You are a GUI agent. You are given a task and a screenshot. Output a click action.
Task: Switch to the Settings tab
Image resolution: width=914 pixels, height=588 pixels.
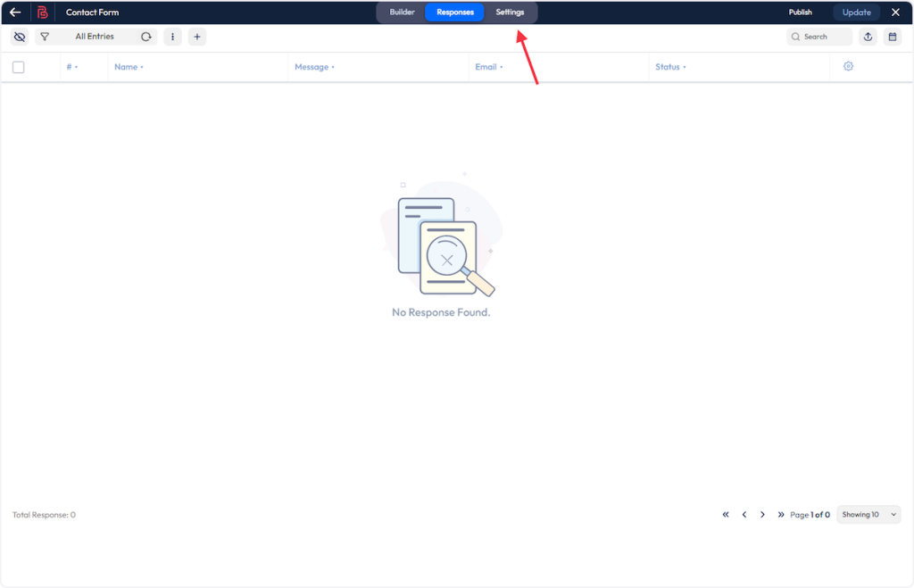[510, 12]
